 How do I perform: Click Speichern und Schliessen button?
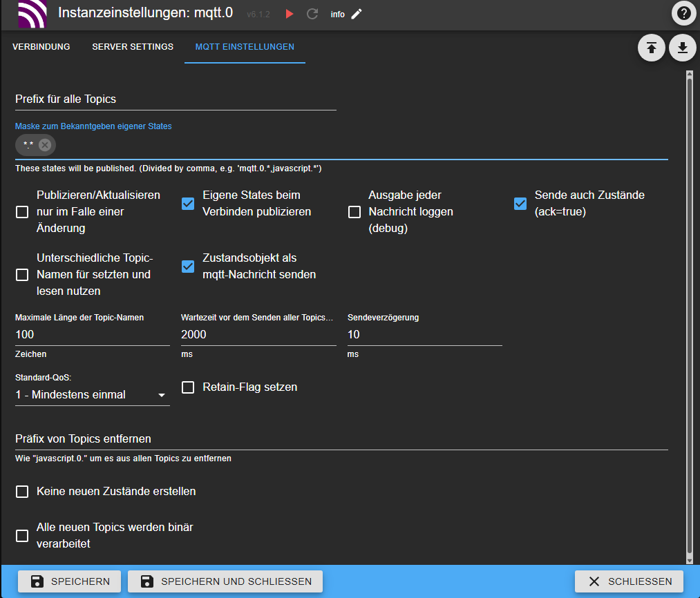click(x=225, y=581)
